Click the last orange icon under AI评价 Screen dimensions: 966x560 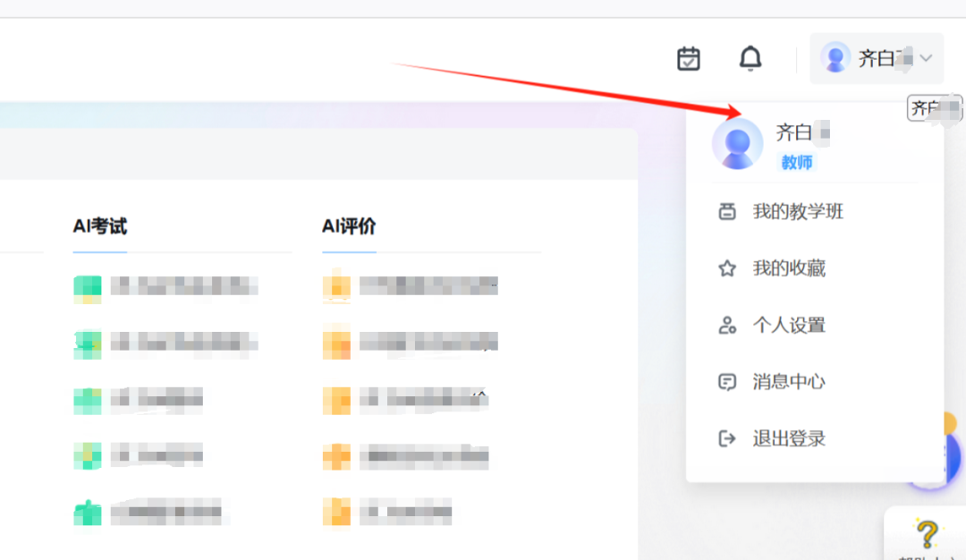click(x=336, y=513)
